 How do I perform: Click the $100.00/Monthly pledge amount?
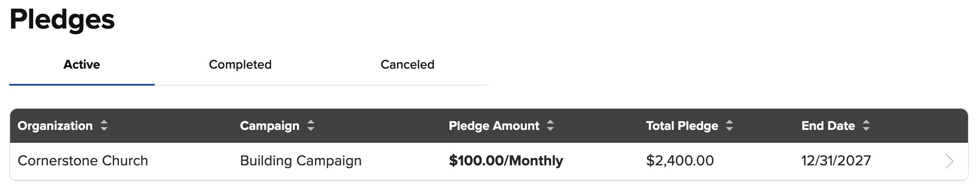506,161
